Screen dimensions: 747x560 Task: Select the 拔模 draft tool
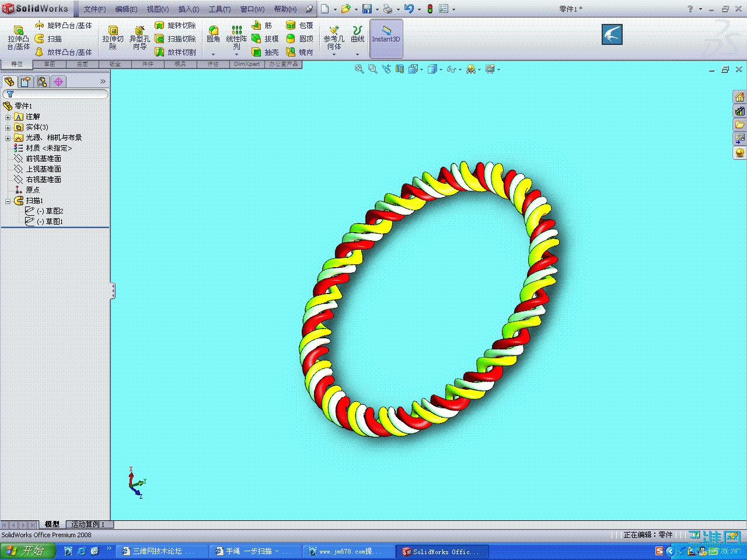pyautogui.click(x=265, y=38)
